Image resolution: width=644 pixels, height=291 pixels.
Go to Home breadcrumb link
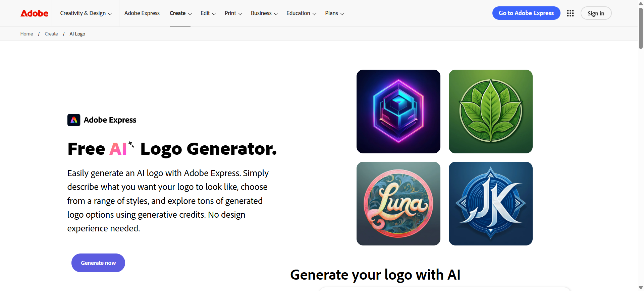pos(26,34)
